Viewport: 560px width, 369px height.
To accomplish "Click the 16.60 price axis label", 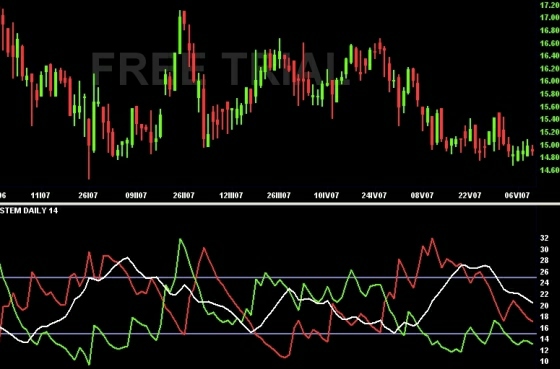I will tap(550, 43).
